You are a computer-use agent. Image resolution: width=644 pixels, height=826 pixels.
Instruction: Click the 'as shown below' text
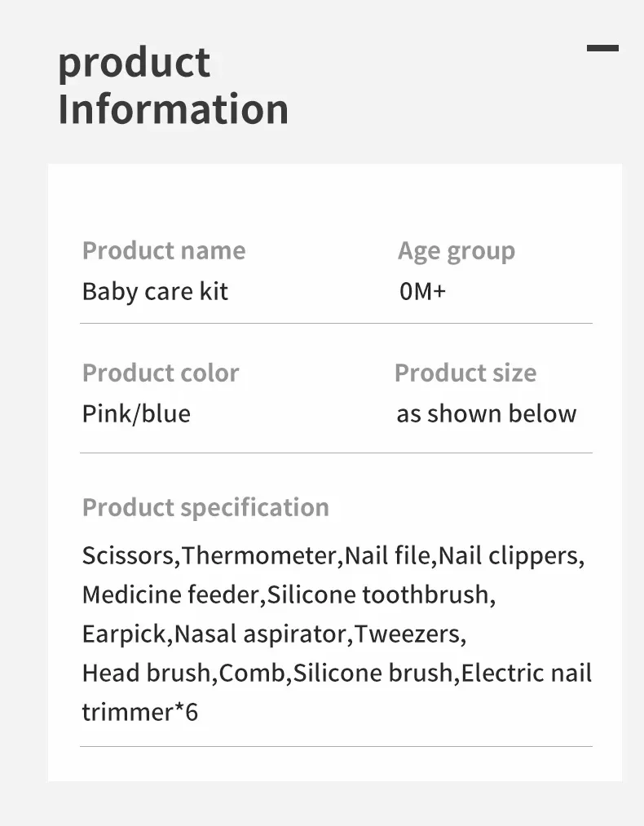coord(486,413)
